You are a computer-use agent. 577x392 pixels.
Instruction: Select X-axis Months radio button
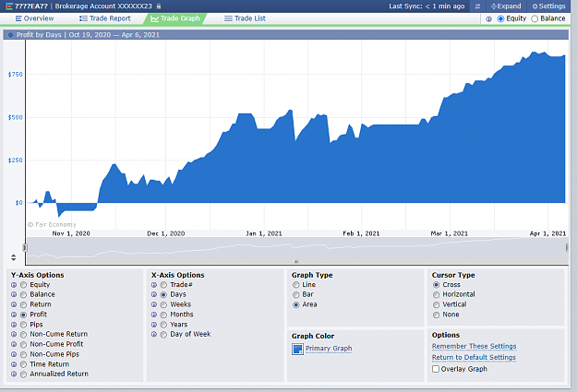(x=163, y=315)
